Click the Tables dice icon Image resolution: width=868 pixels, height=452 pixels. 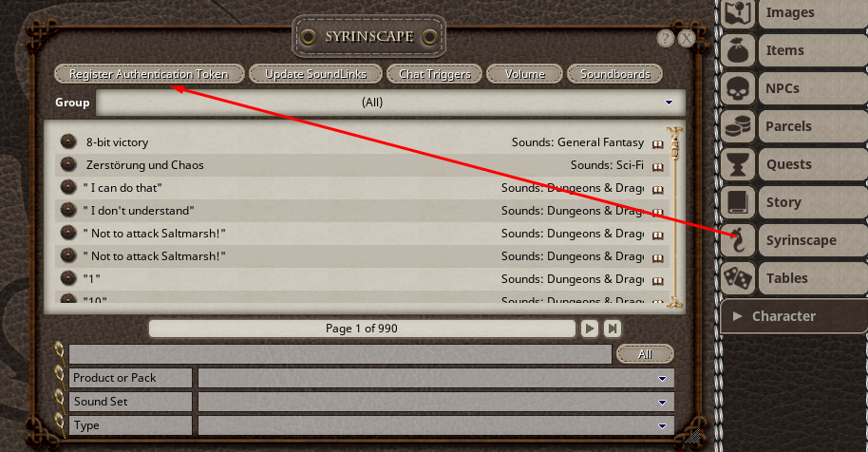739,277
